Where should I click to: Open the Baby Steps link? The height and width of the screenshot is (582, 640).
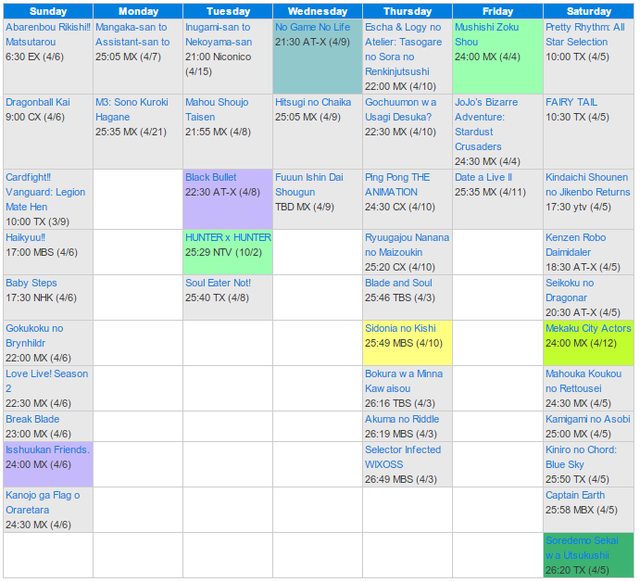coord(31,283)
